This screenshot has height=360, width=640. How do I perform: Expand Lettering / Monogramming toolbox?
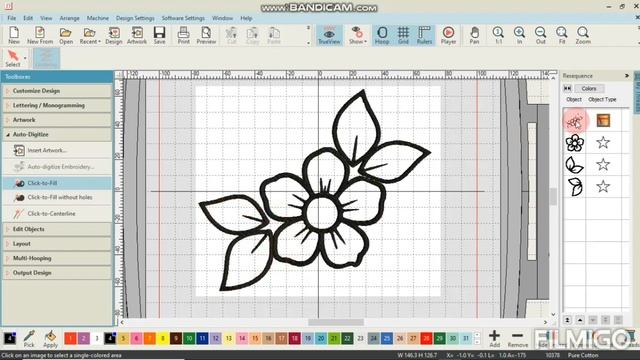click(x=57, y=105)
